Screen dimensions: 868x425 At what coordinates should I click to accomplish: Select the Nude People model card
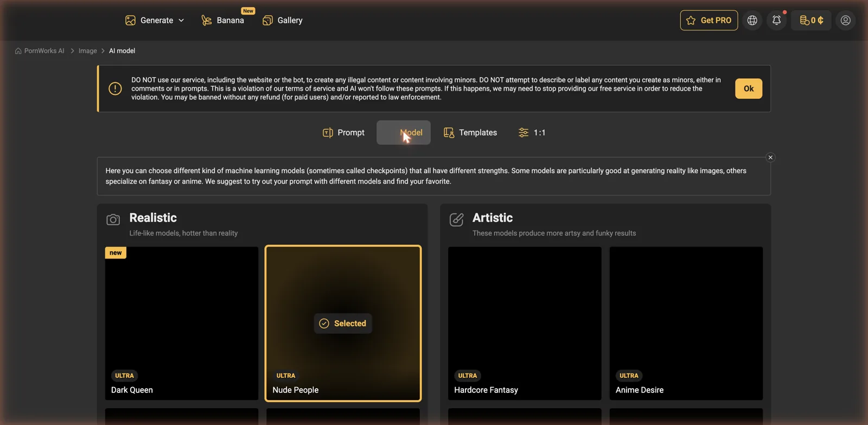tap(343, 323)
